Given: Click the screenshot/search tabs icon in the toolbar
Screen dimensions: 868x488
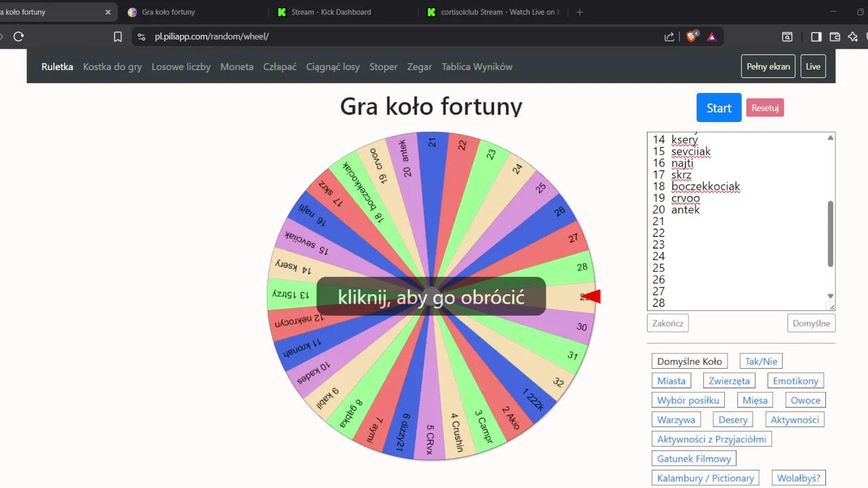Looking at the screenshot, I should (787, 37).
